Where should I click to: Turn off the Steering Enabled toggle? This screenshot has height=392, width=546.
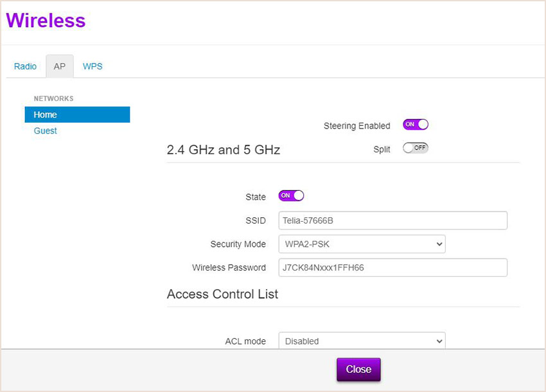[x=416, y=125]
